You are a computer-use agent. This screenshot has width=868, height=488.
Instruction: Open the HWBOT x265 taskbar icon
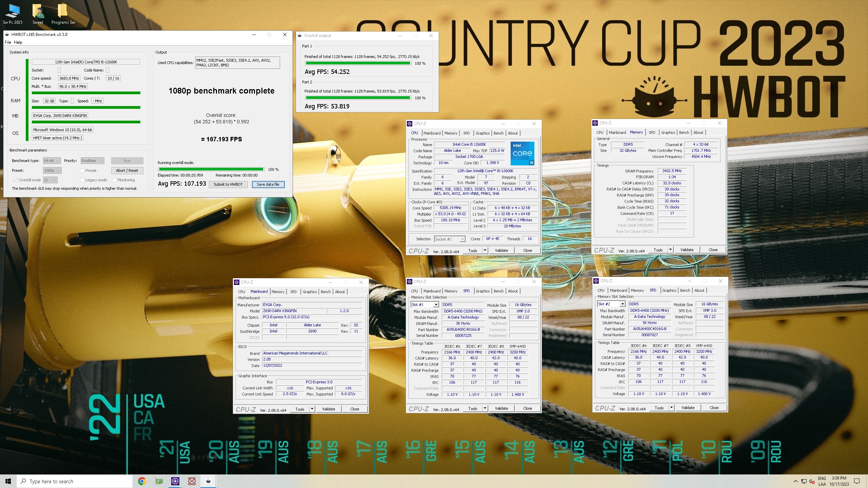tap(208, 481)
